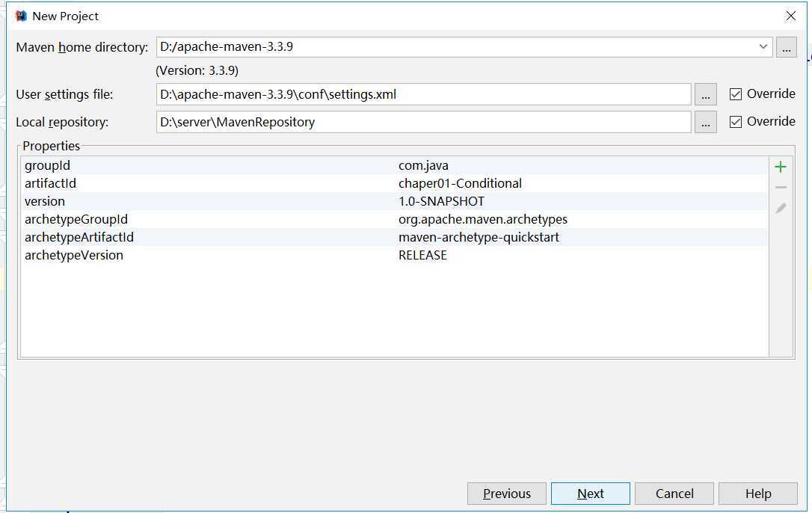812x513 pixels.
Task: Click the value 1.0-SNAPSHOT
Action: coord(442,202)
